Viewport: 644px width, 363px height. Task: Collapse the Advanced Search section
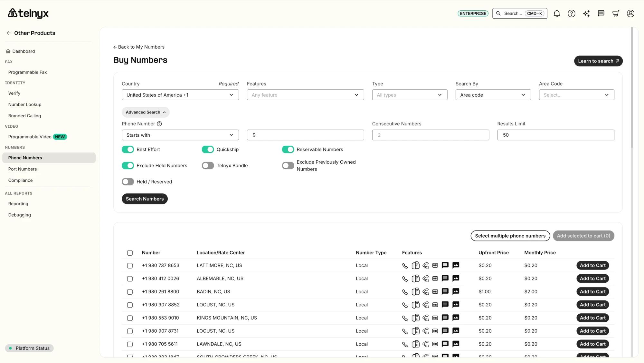[146, 112]
